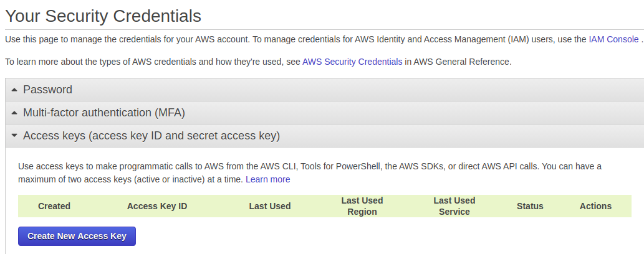
Task: Click the Last Used Region column header
Action: [362, 206]
